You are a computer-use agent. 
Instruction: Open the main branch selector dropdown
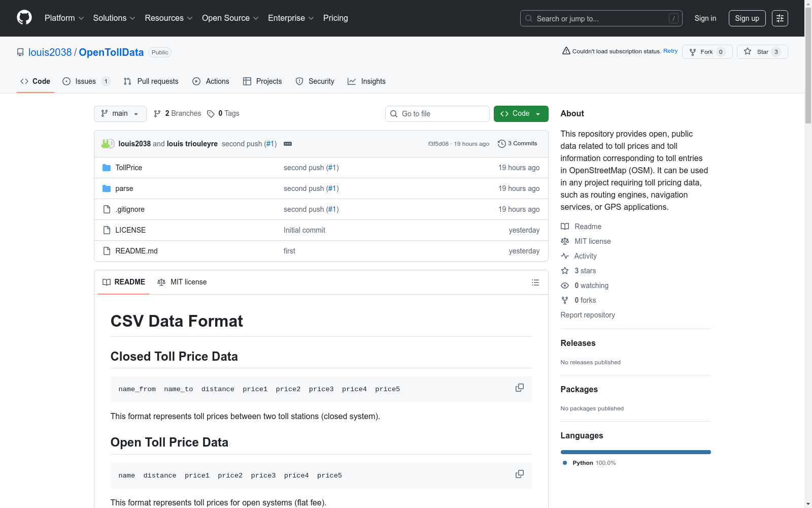tap(120, 114)
